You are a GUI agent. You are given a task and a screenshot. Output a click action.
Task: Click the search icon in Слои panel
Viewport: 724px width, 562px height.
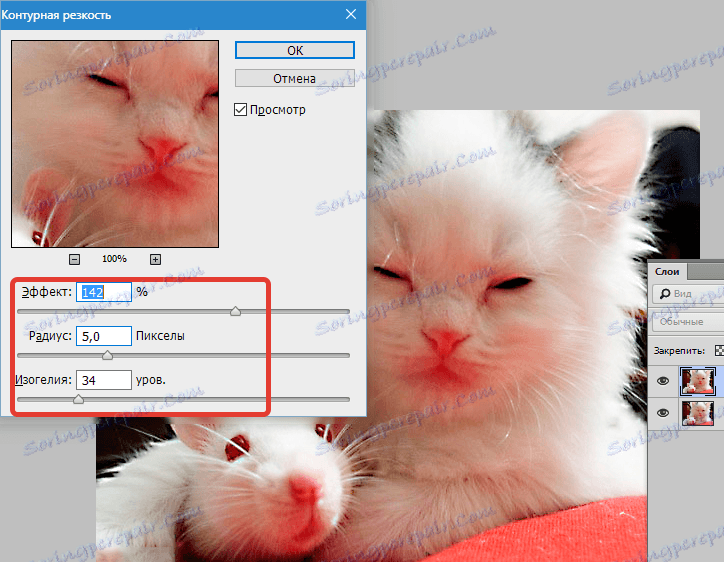pos(665,294)
